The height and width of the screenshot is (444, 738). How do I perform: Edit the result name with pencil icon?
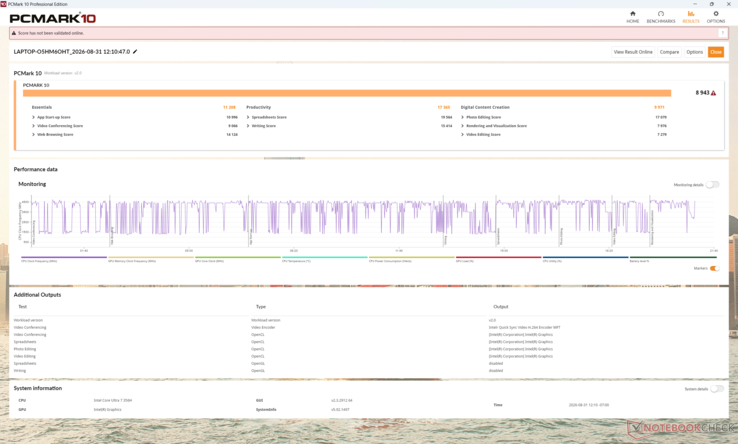(135, 52)
